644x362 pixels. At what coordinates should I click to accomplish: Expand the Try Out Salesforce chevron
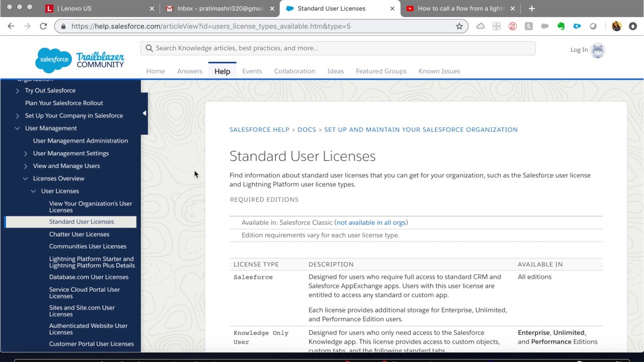[18, 90]
